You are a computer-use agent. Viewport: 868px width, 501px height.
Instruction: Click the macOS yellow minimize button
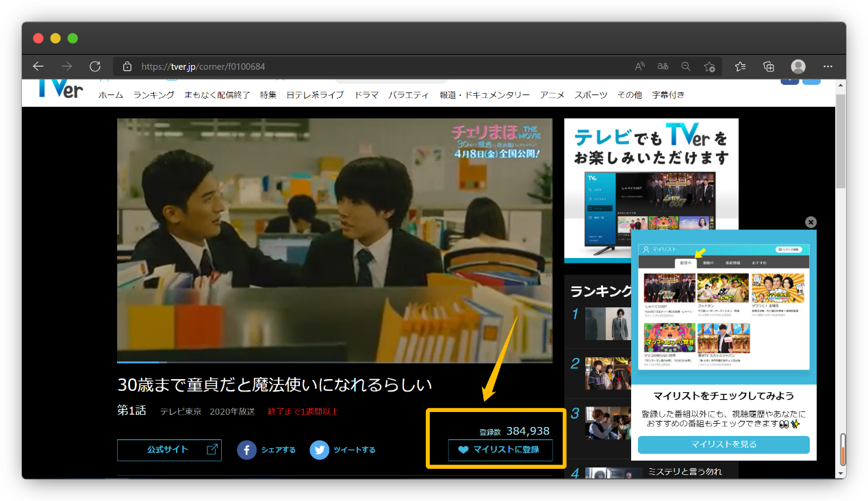(55, 38)
